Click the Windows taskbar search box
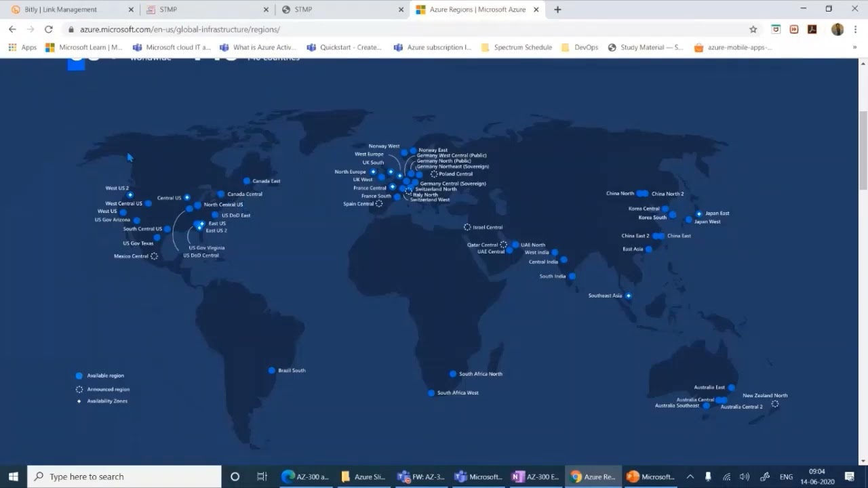This screenshot has width=868, height=488. [125, 476]
